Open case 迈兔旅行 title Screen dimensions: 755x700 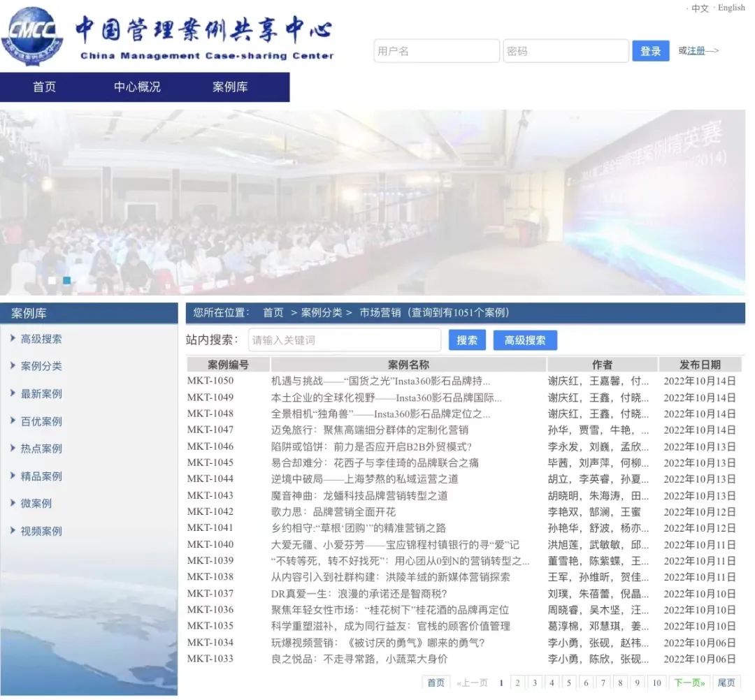pos(369,430)
